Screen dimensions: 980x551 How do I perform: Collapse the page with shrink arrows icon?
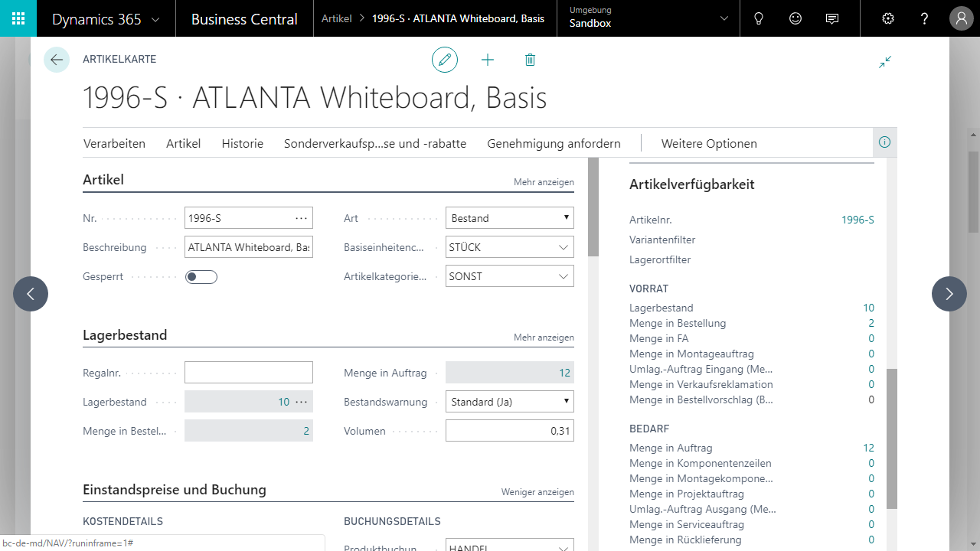[x=885, y=62]
